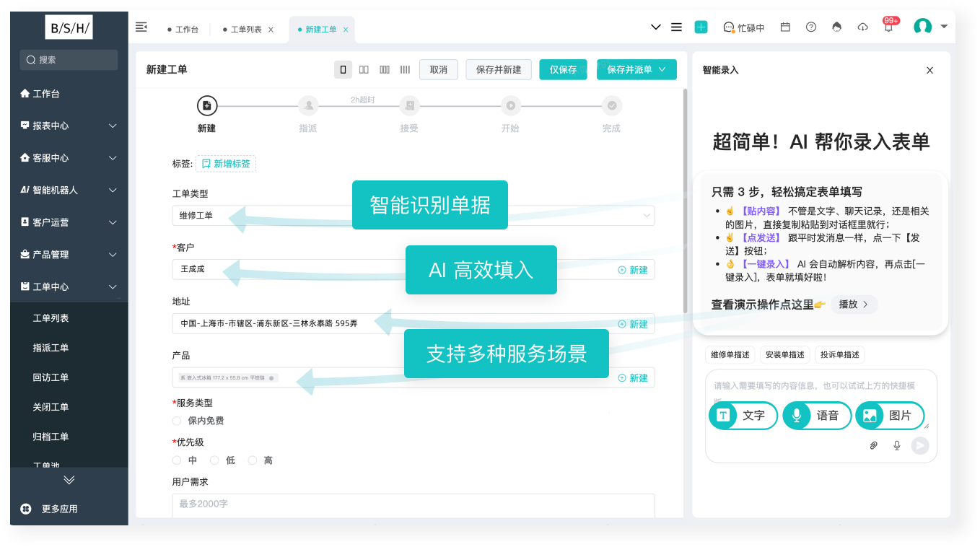Select priority 中 radio button

coord(177,460)
